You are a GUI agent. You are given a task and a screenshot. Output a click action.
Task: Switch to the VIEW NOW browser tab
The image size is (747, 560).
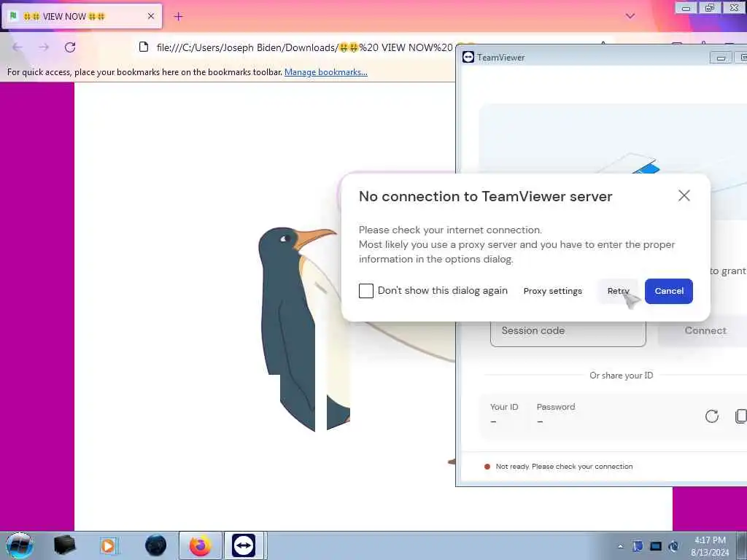(82, 16)
